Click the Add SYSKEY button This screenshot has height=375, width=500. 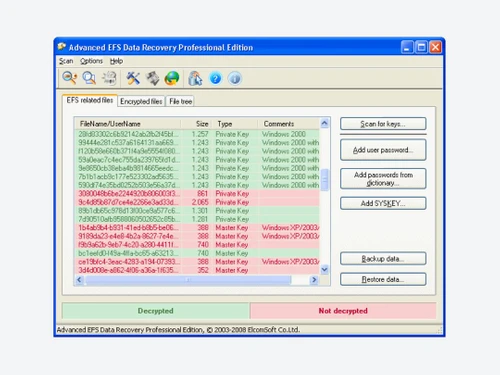click(383, 203)
